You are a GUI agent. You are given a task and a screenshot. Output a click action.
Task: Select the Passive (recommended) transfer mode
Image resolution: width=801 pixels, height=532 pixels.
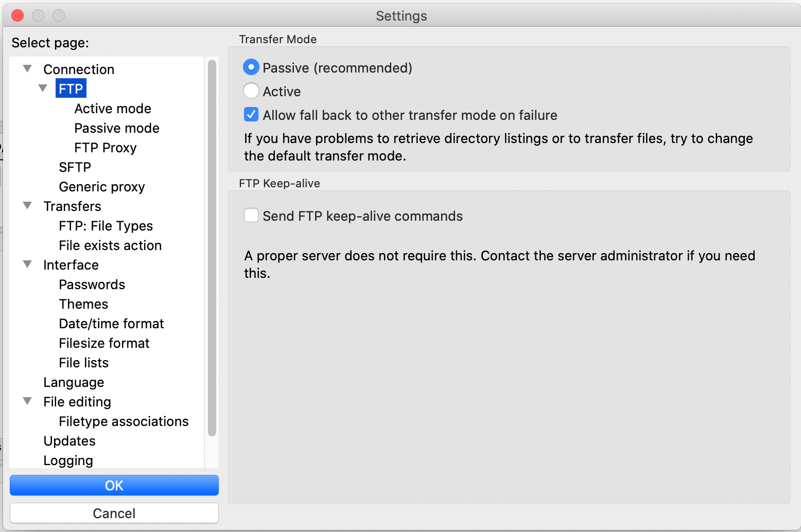tap(251, 67)
